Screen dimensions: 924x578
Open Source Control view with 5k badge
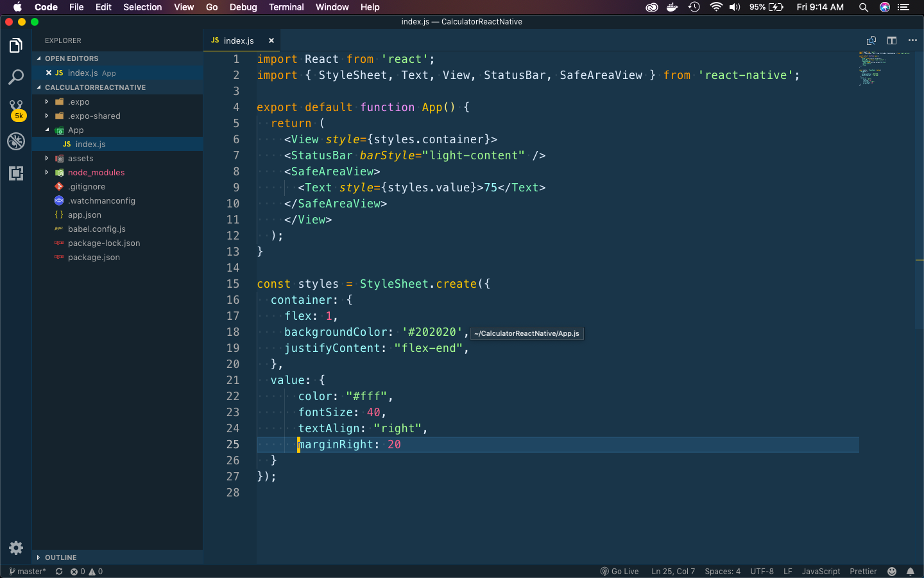coord(16,110)
